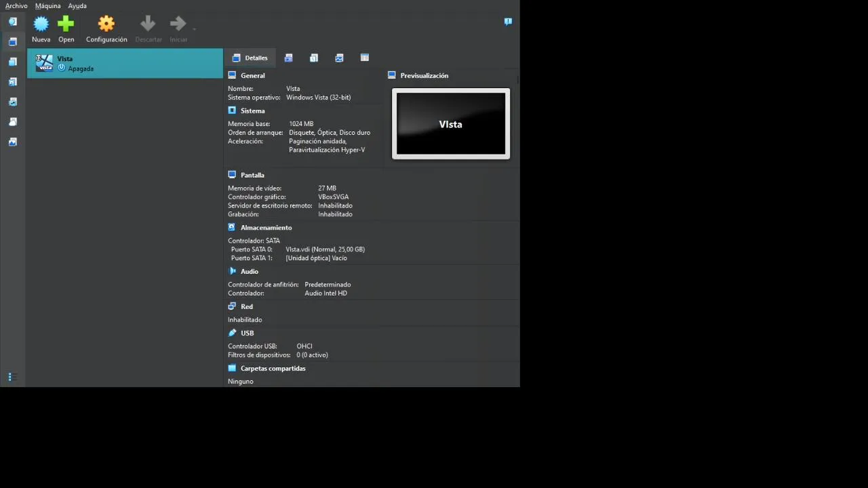
Task: Open the Carpetas compartidas header
Action: (x=273, y=368)
